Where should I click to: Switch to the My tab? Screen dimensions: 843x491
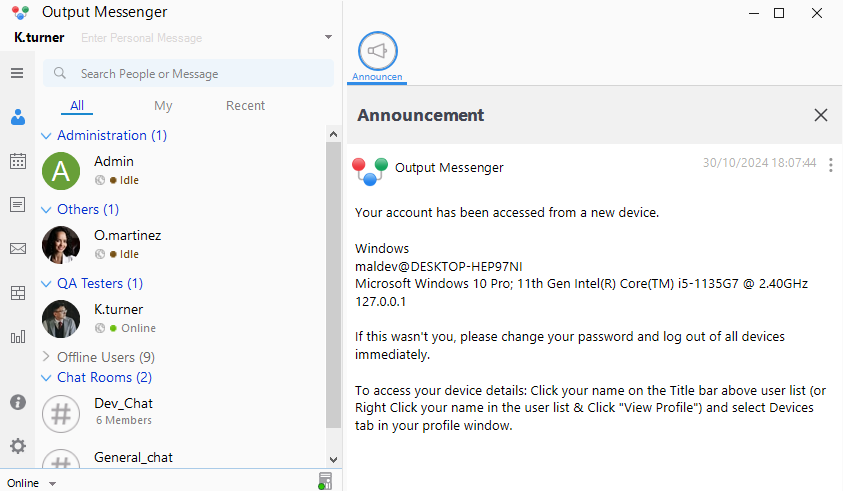click(x=163, y=105)
